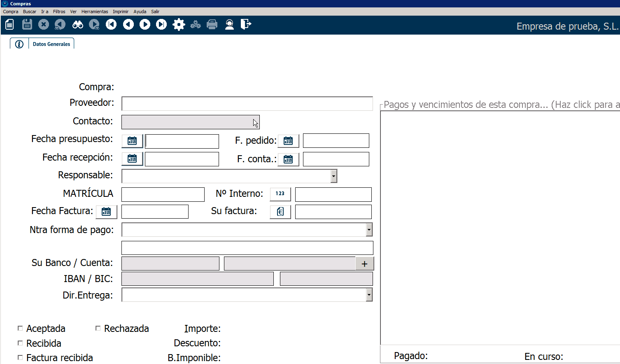The image size is (620, 364).
Task: Click the binoculars search icon
Action: pos(77,25)
